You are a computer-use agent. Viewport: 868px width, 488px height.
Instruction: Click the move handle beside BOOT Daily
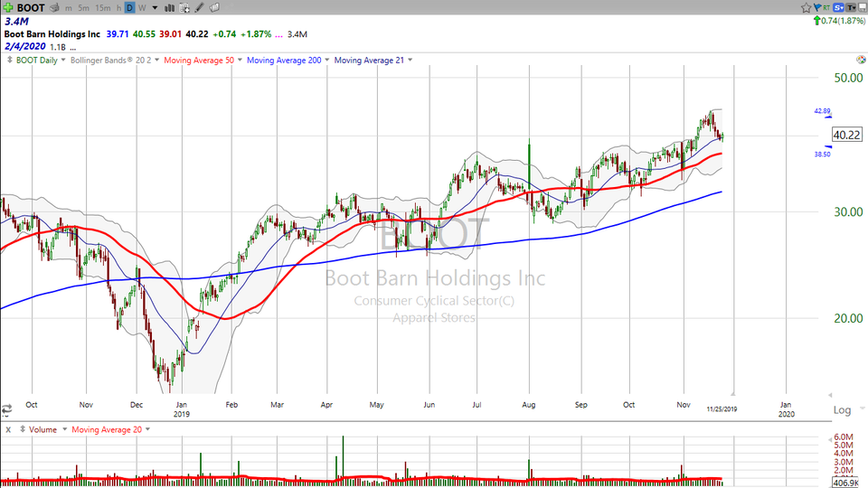pyautogui.click(x=9, y=60)
